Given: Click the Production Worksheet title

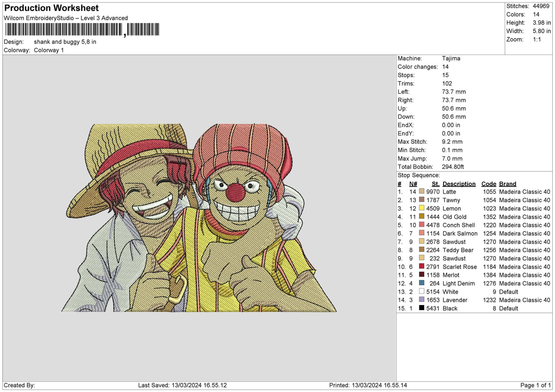Looking at the screenshot, I should (51, 8).
